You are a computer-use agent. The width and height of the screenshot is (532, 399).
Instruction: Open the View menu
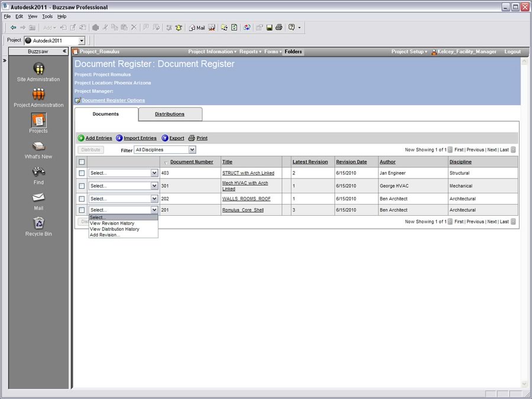33,17
